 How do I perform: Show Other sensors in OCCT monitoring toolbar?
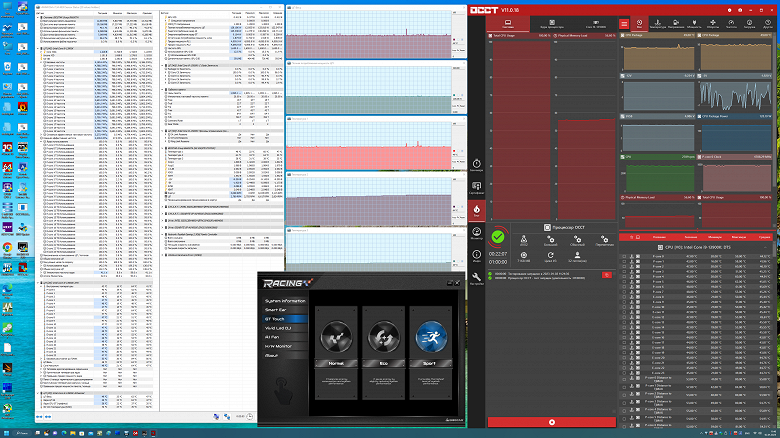[x=768, y=23]
